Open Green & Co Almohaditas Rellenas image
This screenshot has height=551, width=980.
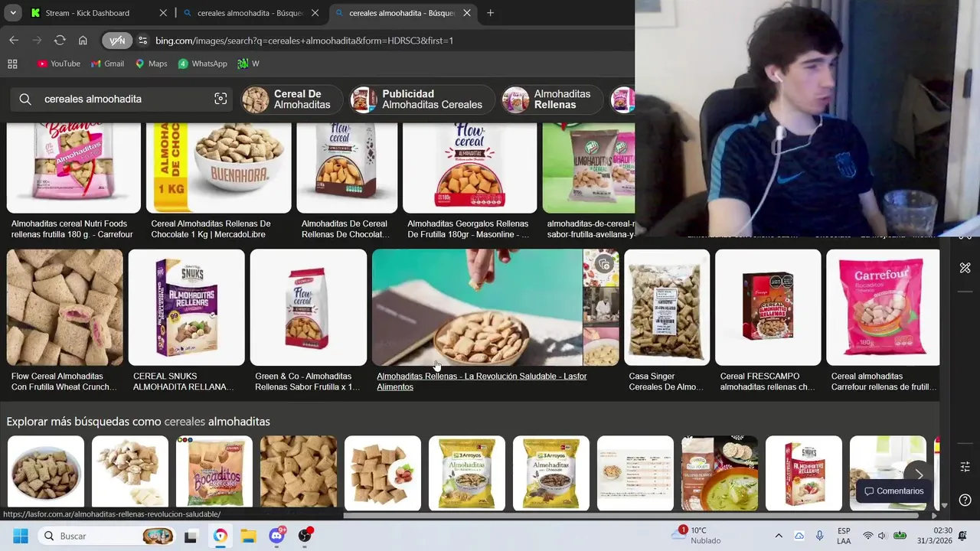coord(308,307)
